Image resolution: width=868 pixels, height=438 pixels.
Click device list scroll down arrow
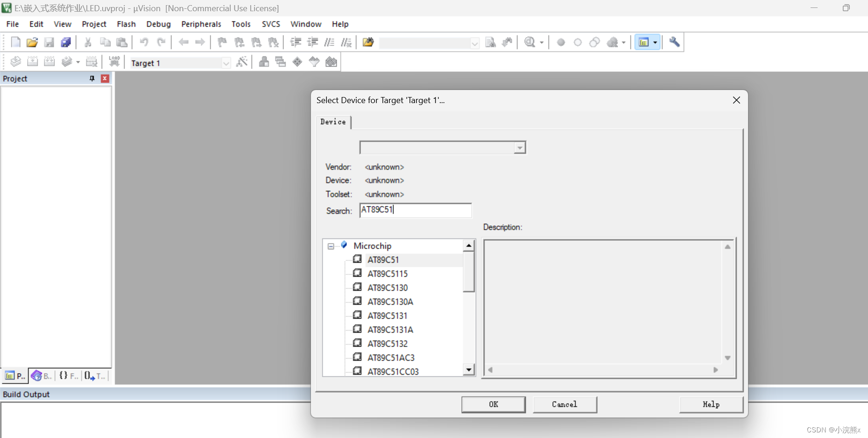[x=469, y=370]
